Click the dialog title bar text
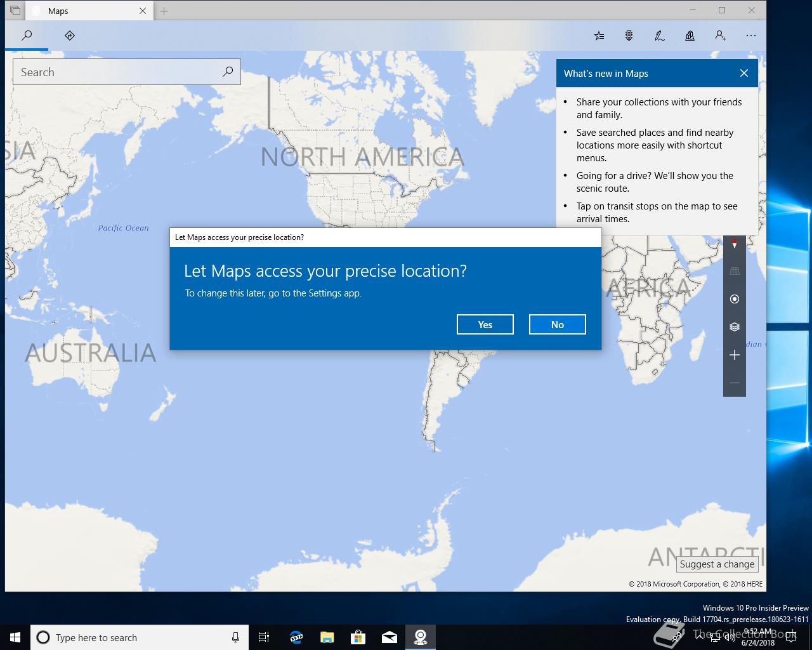 [239, 237]
